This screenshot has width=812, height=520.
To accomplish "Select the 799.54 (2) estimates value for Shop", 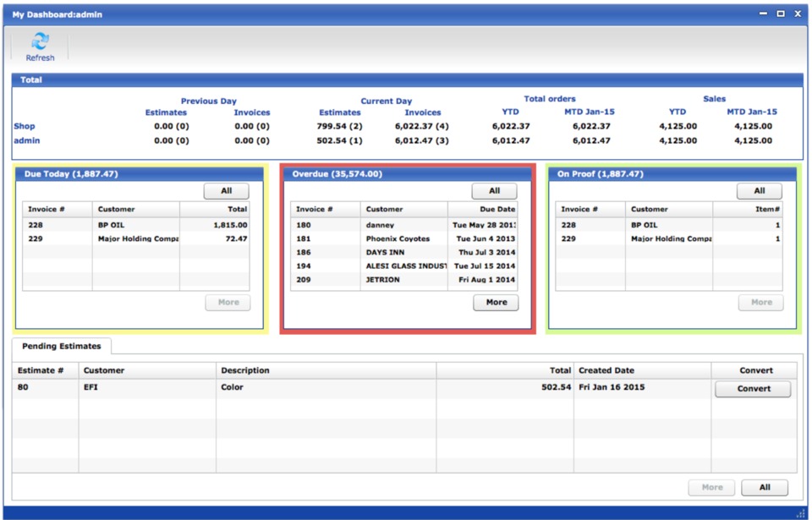I will [x=340, y=126].
